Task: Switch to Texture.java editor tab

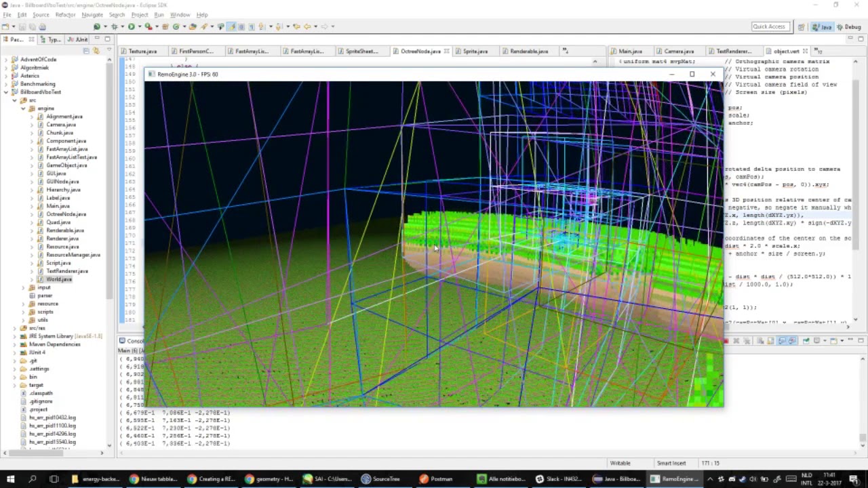Action: point(142,52)
